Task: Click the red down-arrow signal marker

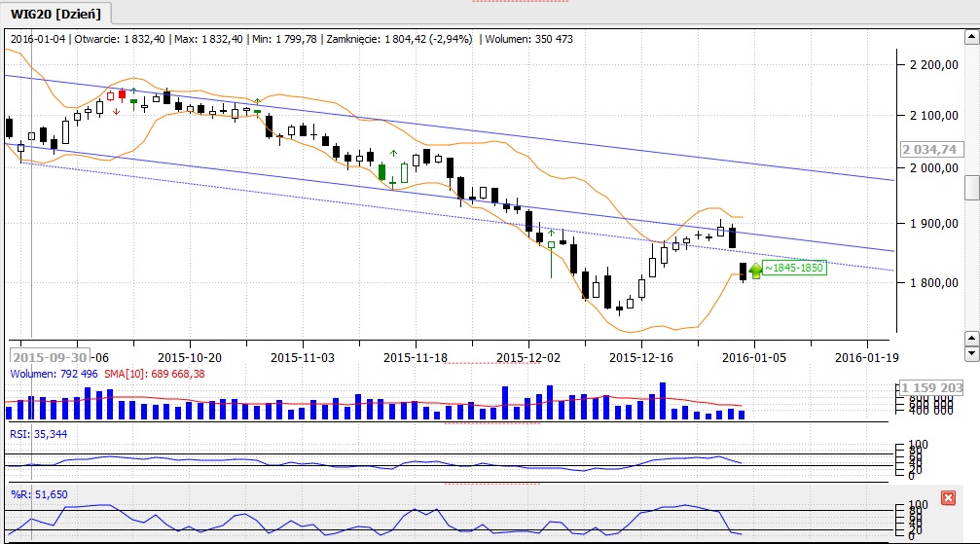Action: [116, 112]
